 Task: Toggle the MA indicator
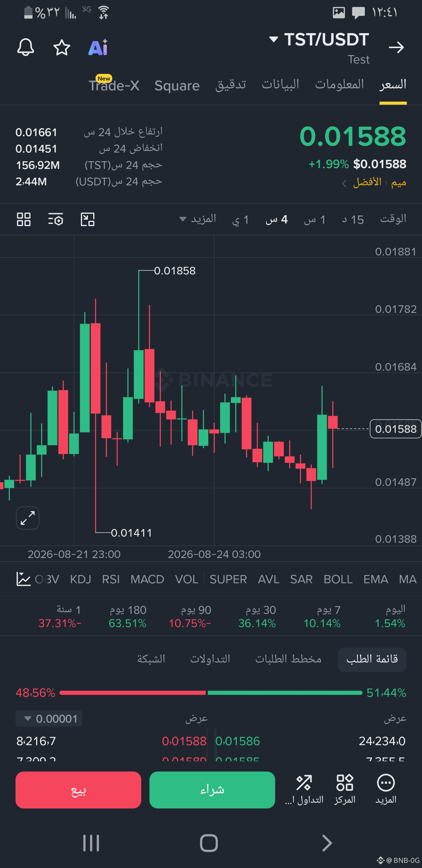coord(408,579)
